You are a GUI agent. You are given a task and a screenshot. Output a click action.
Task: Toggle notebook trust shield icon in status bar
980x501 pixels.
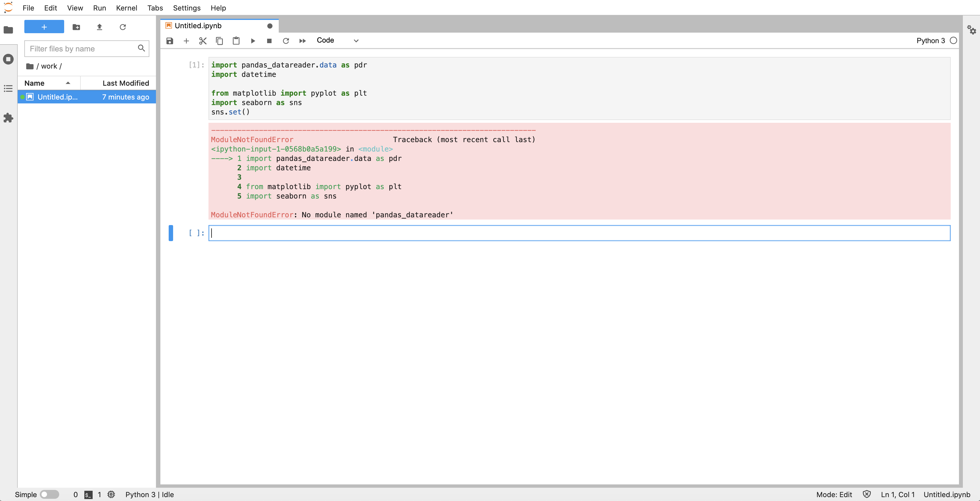click(x=867, y=494)
